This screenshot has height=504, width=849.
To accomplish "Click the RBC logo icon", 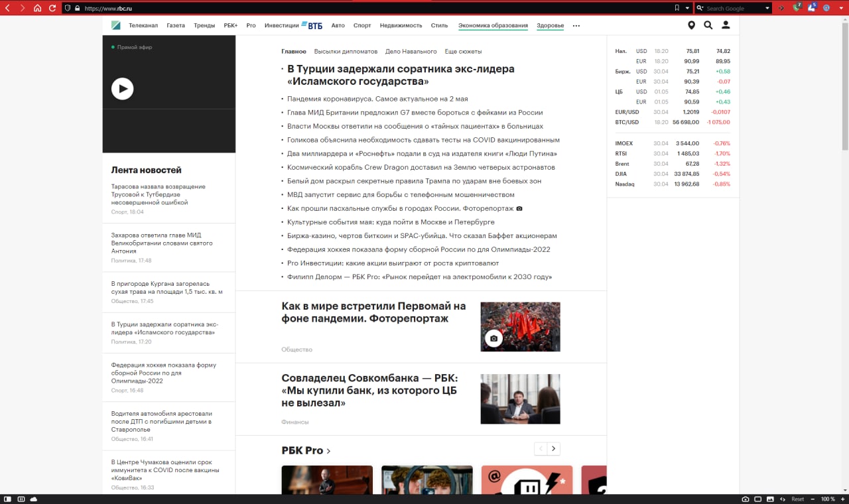I will tap(116, 25).
